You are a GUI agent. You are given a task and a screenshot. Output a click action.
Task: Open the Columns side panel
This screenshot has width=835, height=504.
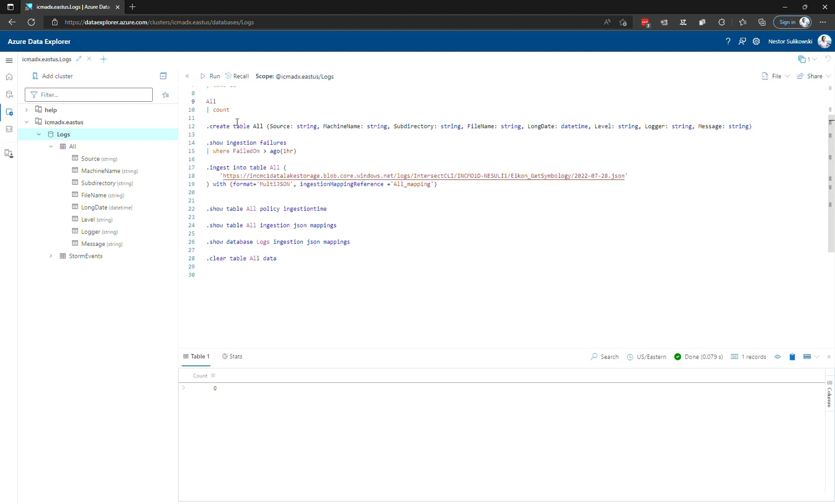tap(829, 394)
